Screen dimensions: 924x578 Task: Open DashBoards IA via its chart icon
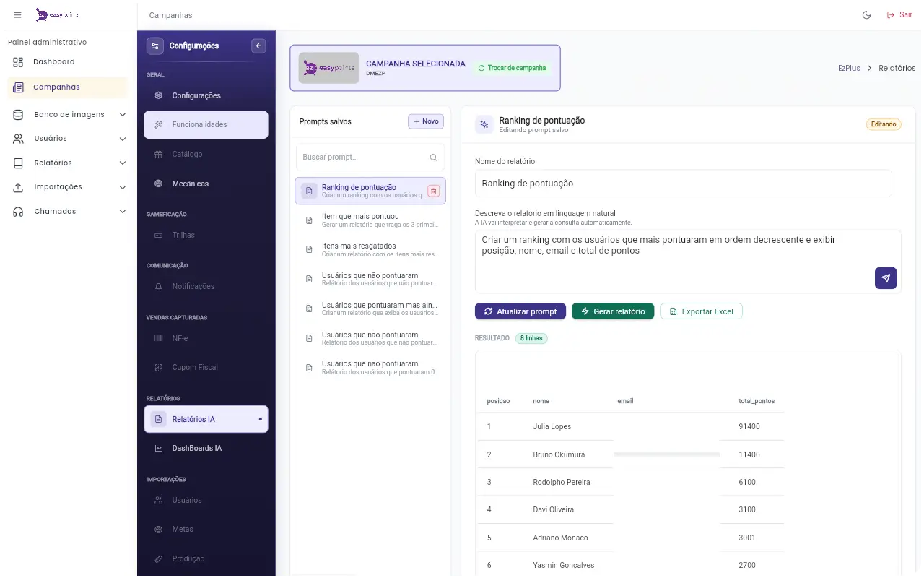point(157,448)
